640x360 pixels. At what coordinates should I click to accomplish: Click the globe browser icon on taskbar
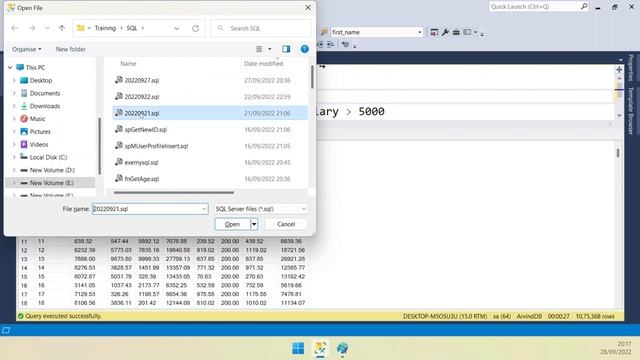342,348
